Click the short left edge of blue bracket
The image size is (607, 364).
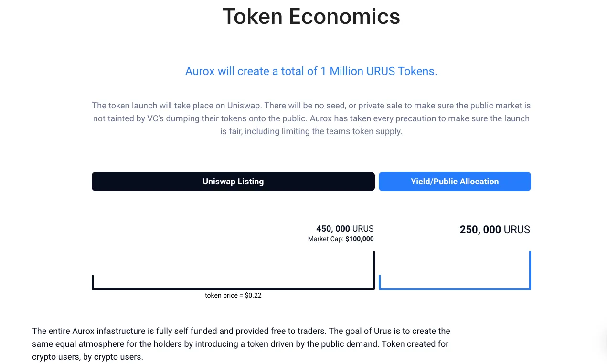[x=380, y=282]
